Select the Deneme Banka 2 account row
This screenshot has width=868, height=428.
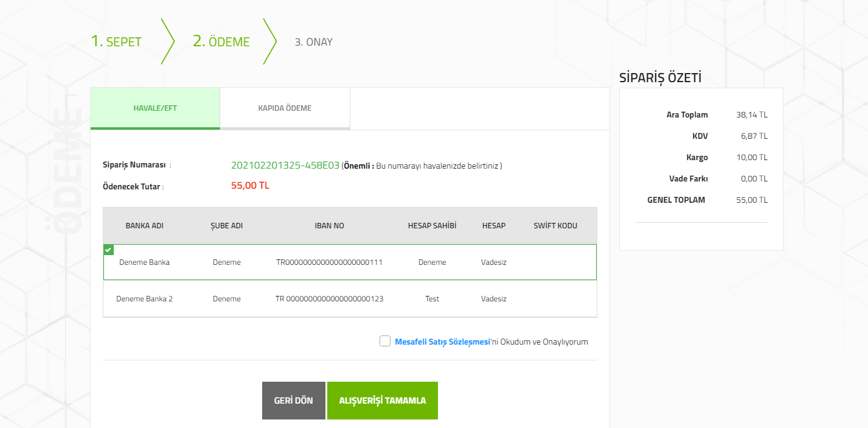tap(350, 299)
